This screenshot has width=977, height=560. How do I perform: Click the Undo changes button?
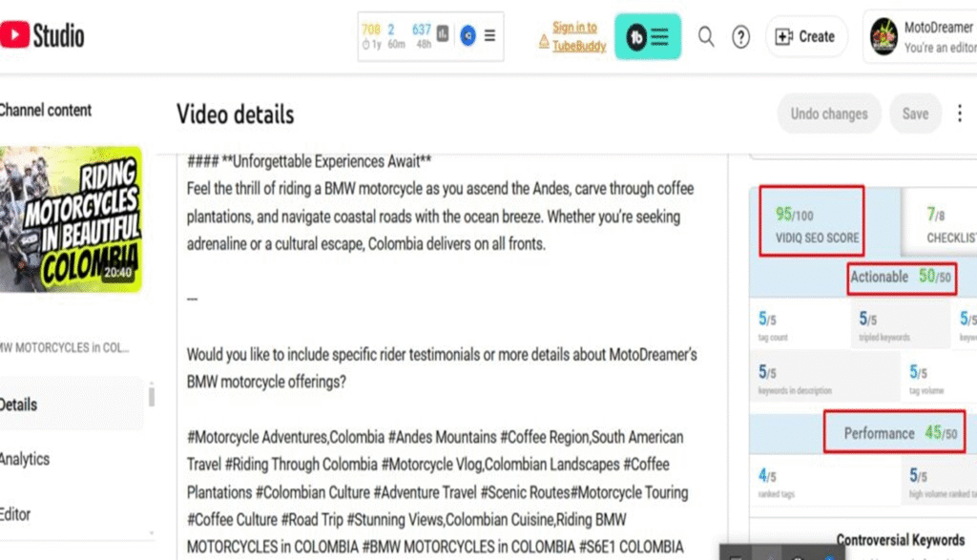click(x=829, y=114)
